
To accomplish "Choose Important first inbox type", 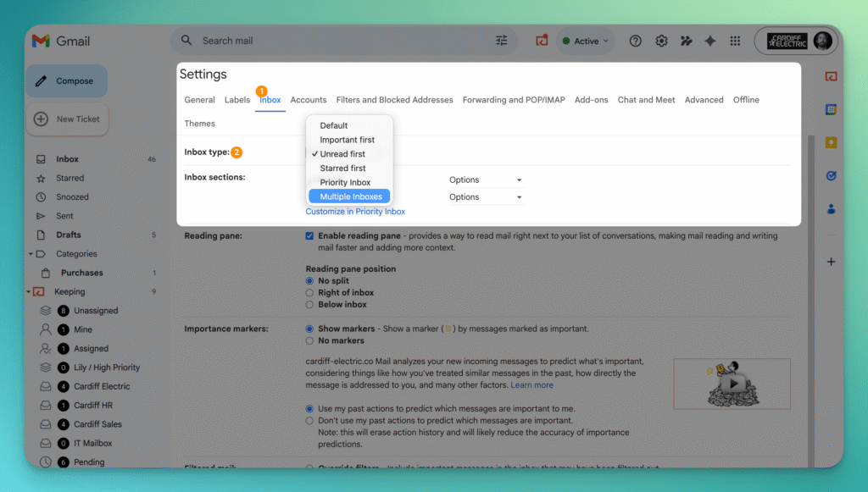I will (349, 140).
